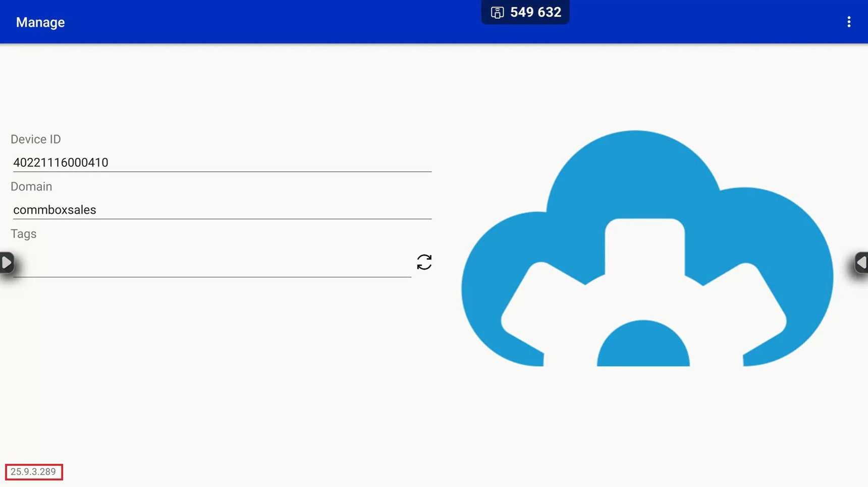Click the Device ID underline bar
Viewport: 868px width, 487px height.
pyautogui.click(x=222, y=172)
